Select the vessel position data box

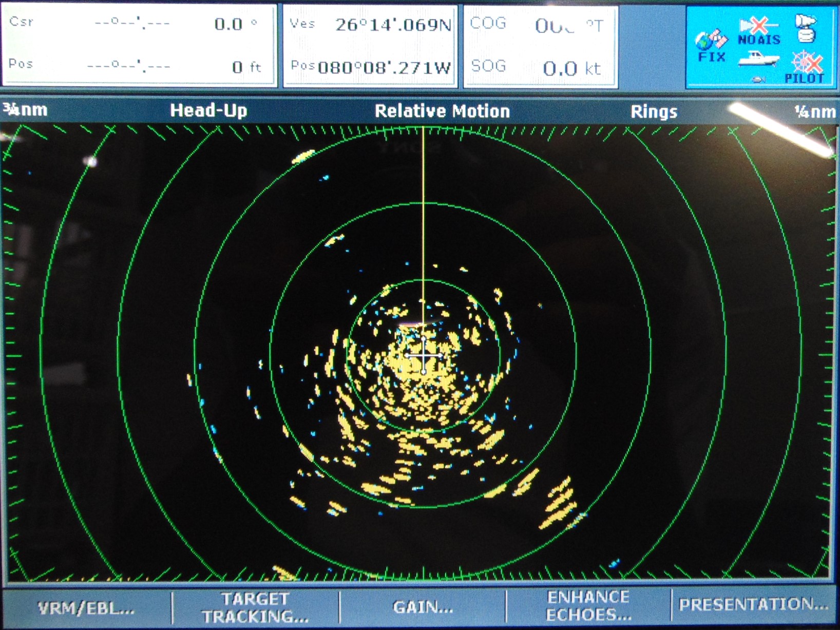pyautogui.click(x=370, y=46)
